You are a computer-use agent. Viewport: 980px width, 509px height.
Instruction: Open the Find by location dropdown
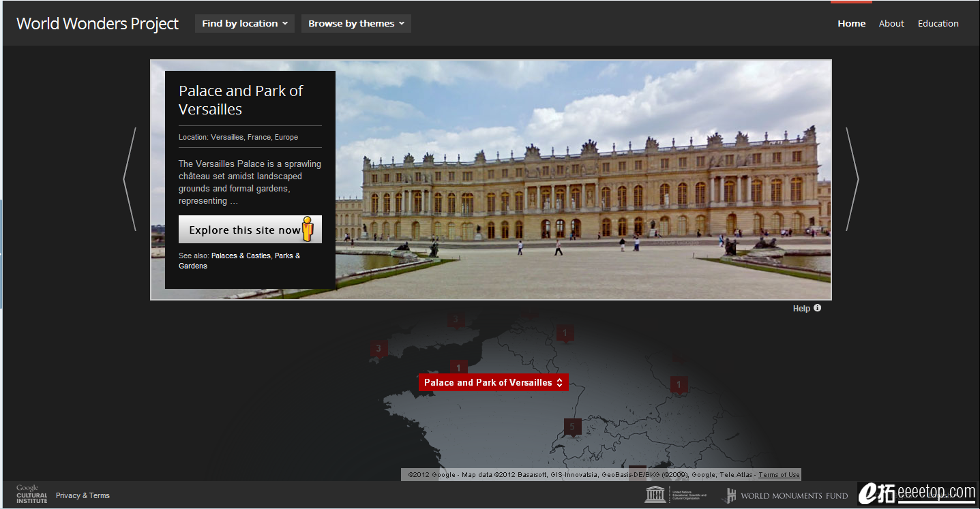pyautogui.click(x=245, y=23)
